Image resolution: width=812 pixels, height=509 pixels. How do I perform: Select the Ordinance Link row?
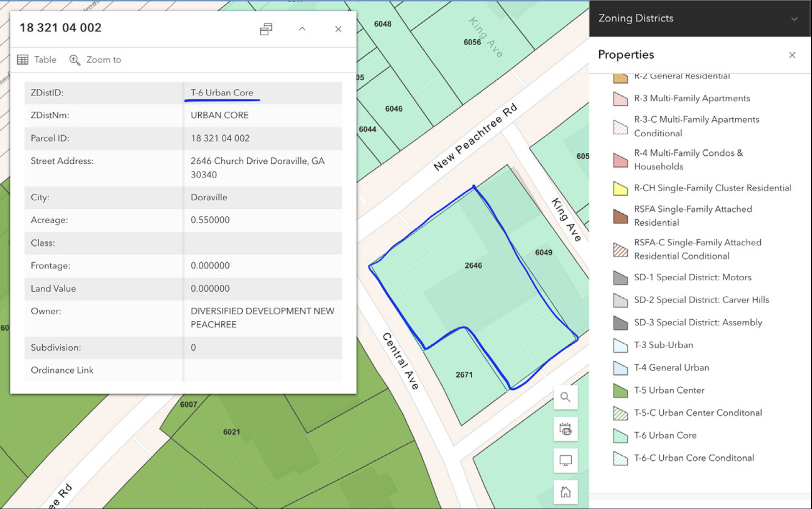[62, 370]
